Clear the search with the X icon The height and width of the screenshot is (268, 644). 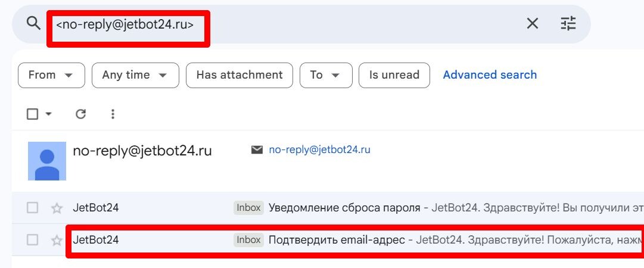click(x=532, y=23)
